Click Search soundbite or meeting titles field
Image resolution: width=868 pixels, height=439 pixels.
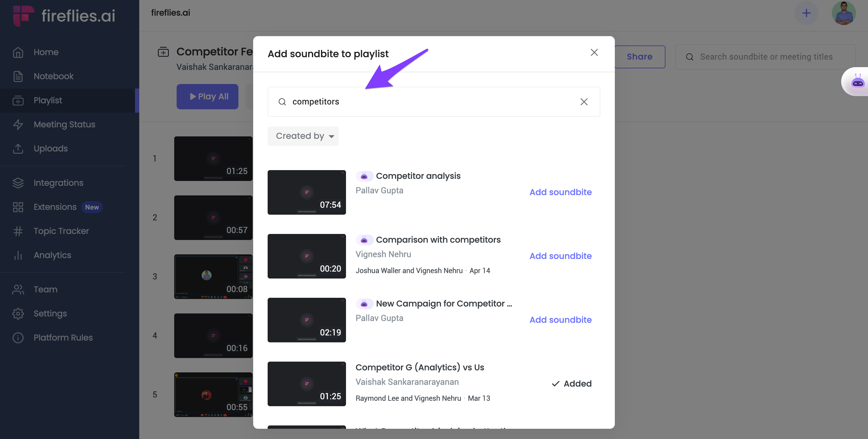tap(765, 57)
